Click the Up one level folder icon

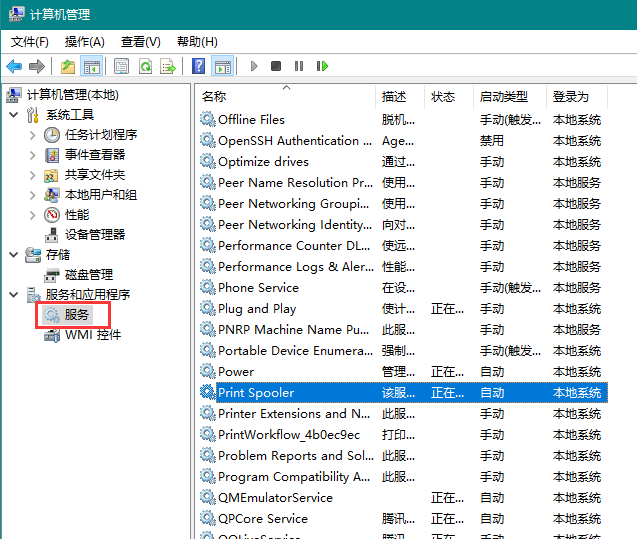67,66
